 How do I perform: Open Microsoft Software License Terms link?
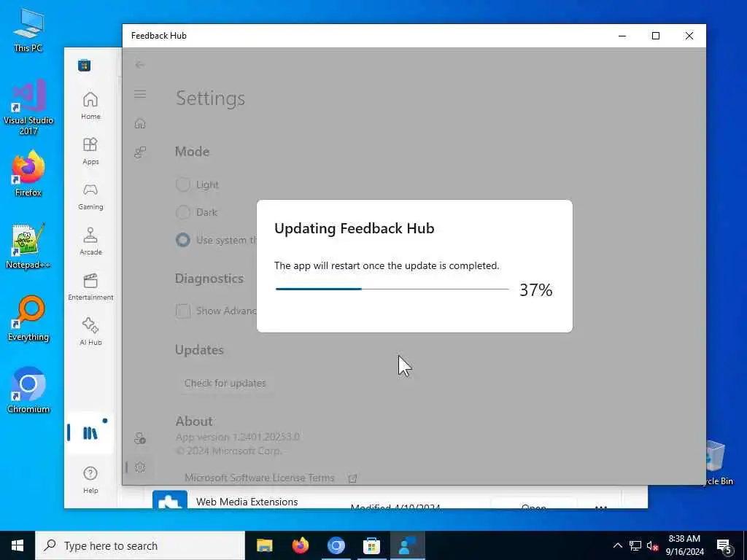coord(259,478)
